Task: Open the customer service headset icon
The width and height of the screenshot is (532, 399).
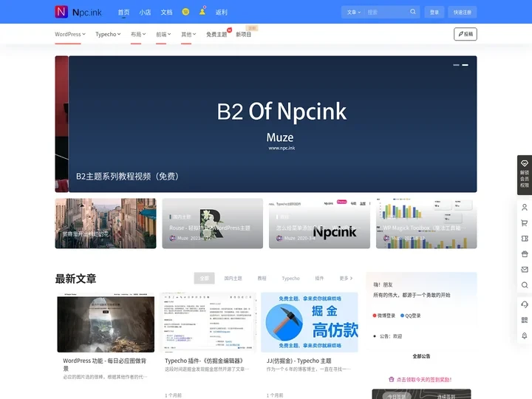Action: [525, 304]
